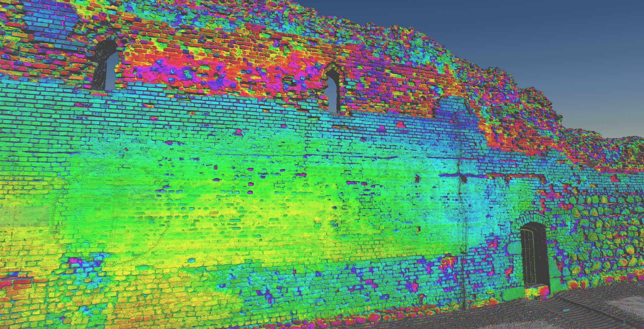644x329 pixels.
Task: Pick the small dark hole left of doorway
Action: pyautogui.click(x=418, y=229)
